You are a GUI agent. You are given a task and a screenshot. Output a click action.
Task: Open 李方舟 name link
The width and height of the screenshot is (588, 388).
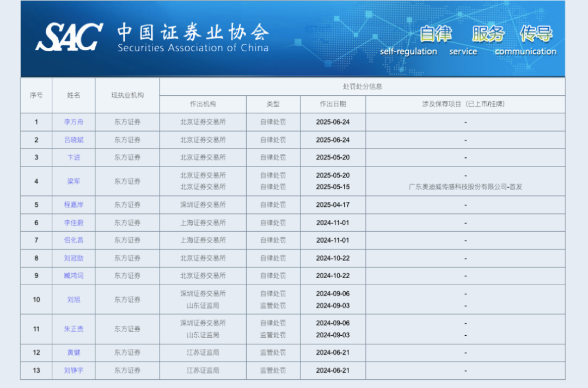click(x=73, y=122)
